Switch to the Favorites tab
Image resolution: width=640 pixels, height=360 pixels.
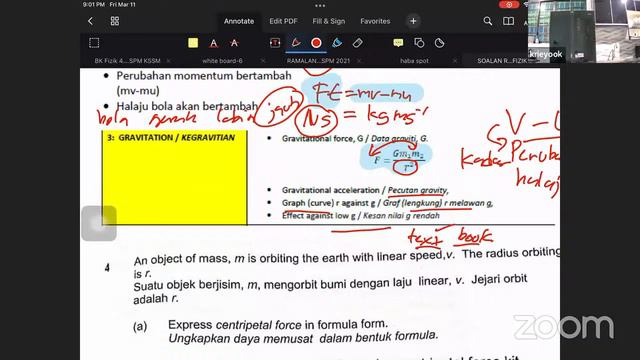(375, 21)
